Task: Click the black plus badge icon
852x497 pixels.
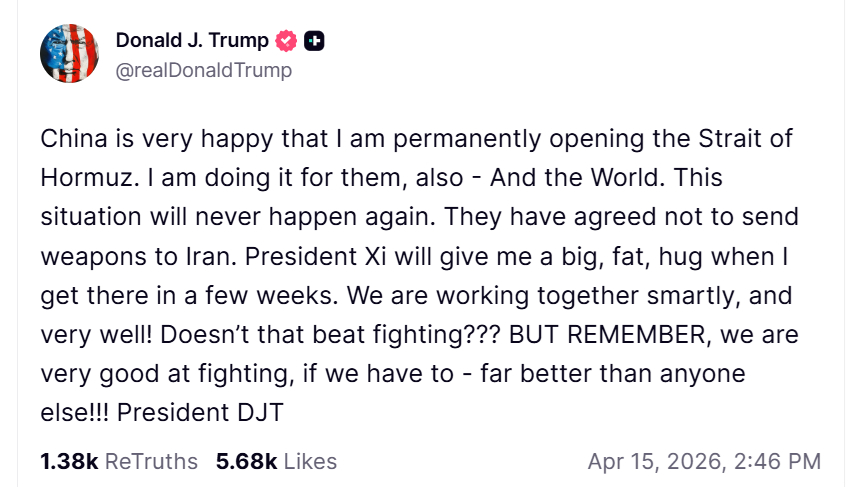Action: coord(314,41)
